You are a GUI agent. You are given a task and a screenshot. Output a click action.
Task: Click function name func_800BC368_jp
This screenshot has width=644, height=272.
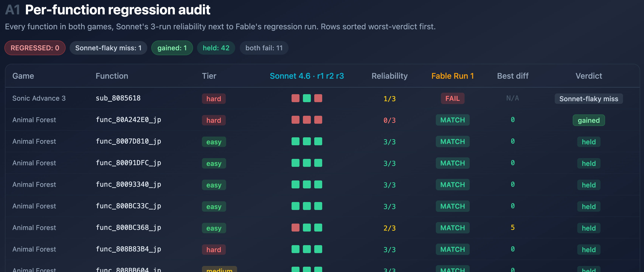point(128,228)
